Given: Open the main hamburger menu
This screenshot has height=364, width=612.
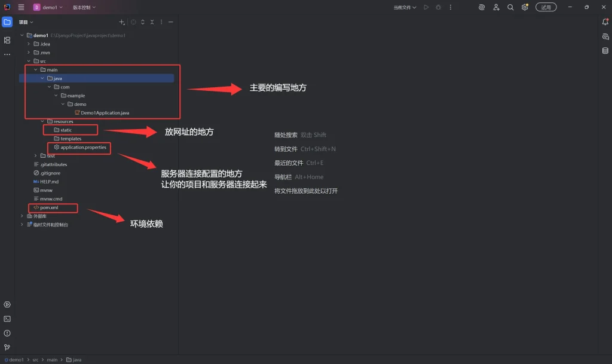Looking at the screenshot, I should [21, 7].
